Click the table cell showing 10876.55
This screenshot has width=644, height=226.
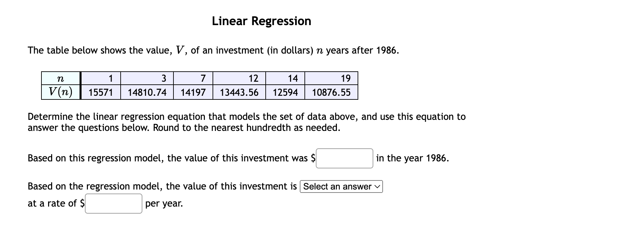[x=331, y=92]
